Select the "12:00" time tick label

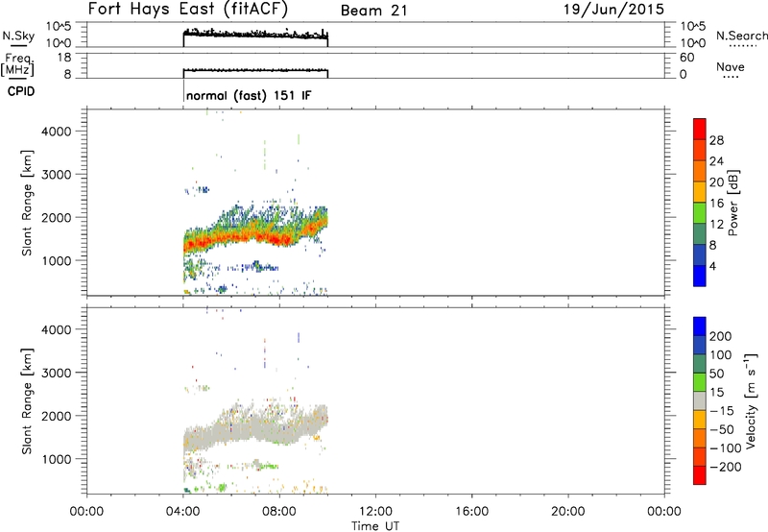(375, 512)
